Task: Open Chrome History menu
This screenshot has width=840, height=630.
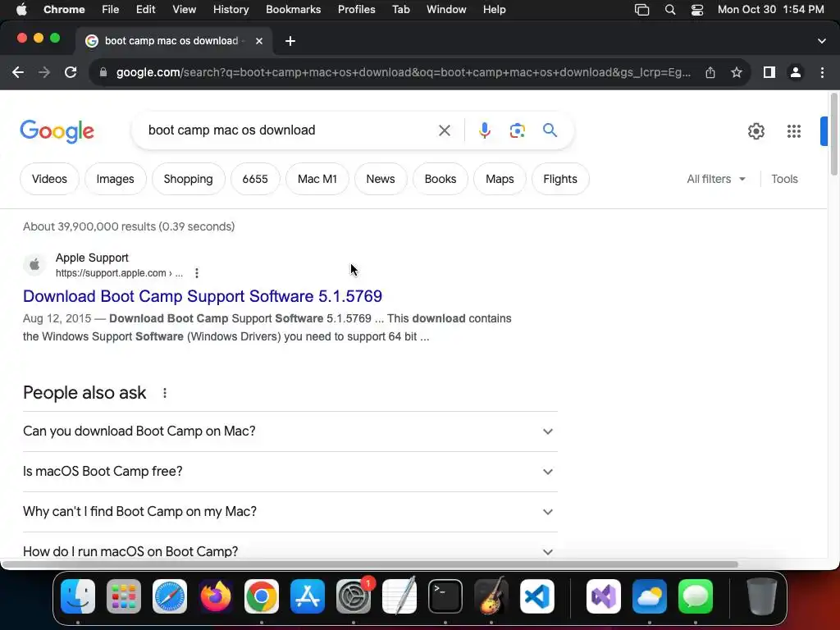Action: 231,10
